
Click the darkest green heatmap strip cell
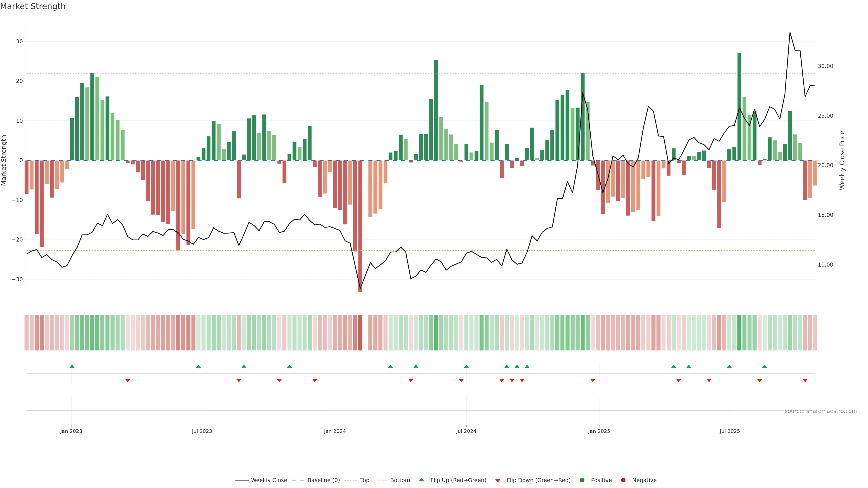(739, 332)
